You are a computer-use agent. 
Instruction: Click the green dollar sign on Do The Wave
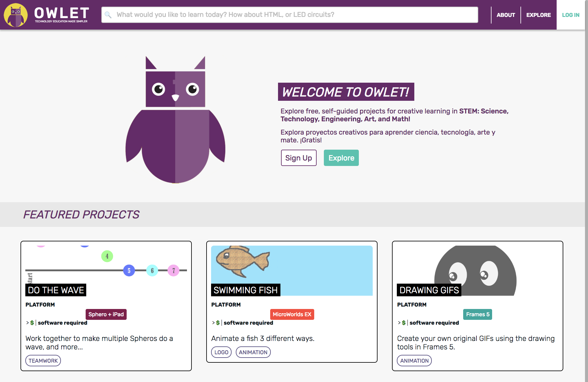[32, 323]
